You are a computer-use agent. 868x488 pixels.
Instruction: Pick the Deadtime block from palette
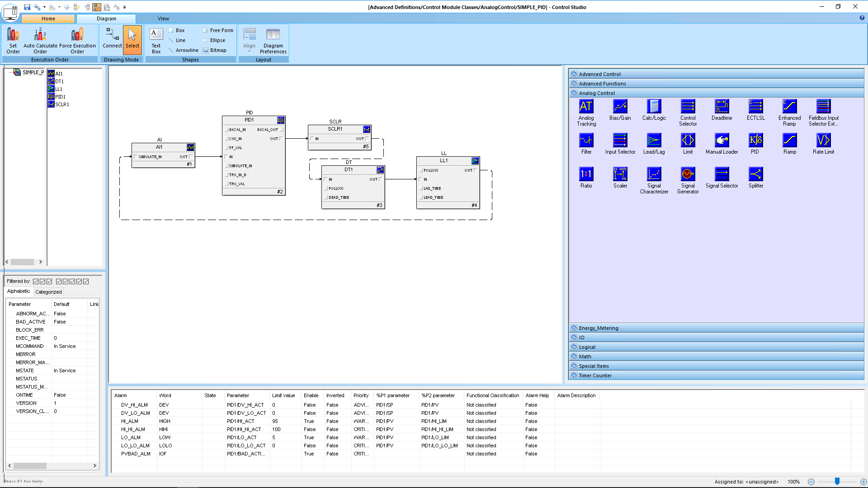[722, 107]
